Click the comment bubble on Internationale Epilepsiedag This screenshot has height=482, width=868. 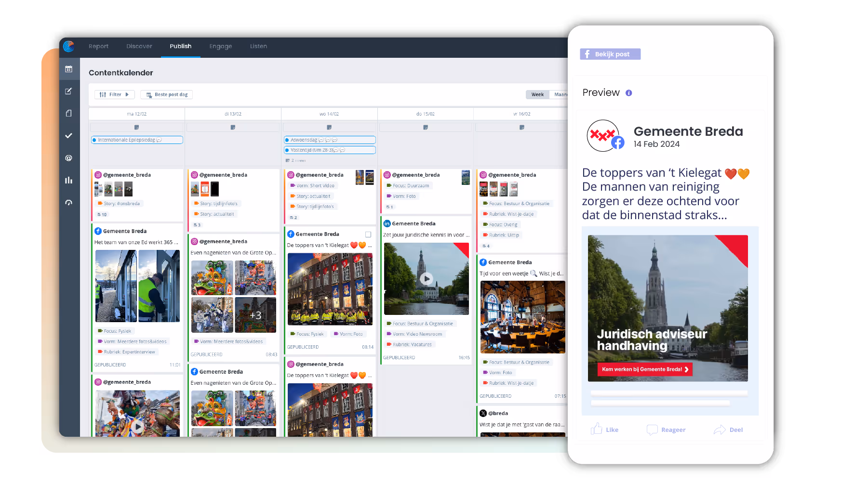pos(159,140)
